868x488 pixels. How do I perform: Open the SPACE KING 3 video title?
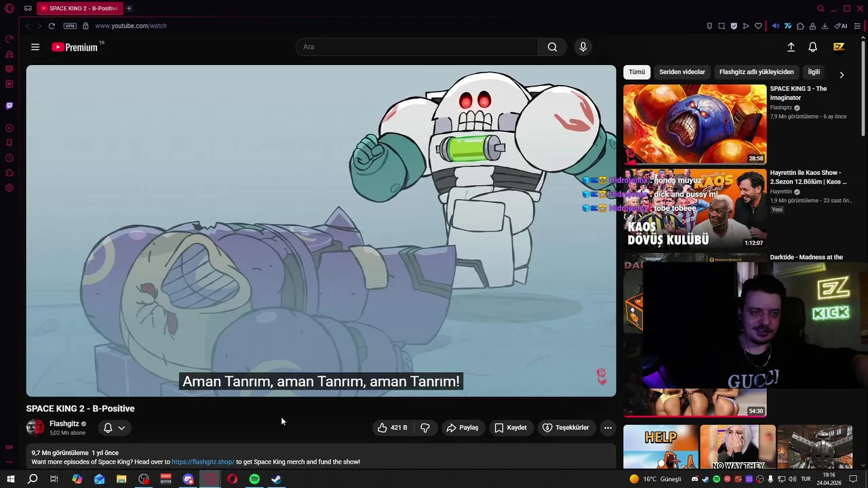pyautogui.click(x=798, y=93)
